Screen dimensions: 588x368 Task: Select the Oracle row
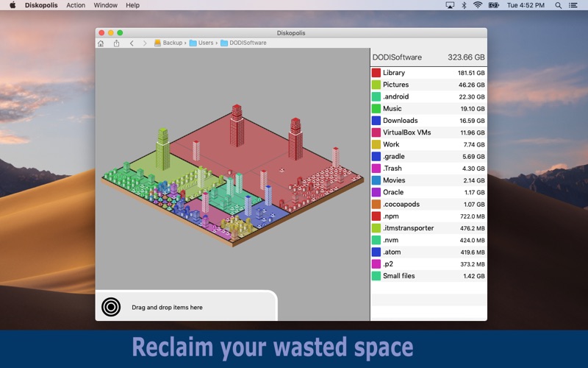click(429, 192)
